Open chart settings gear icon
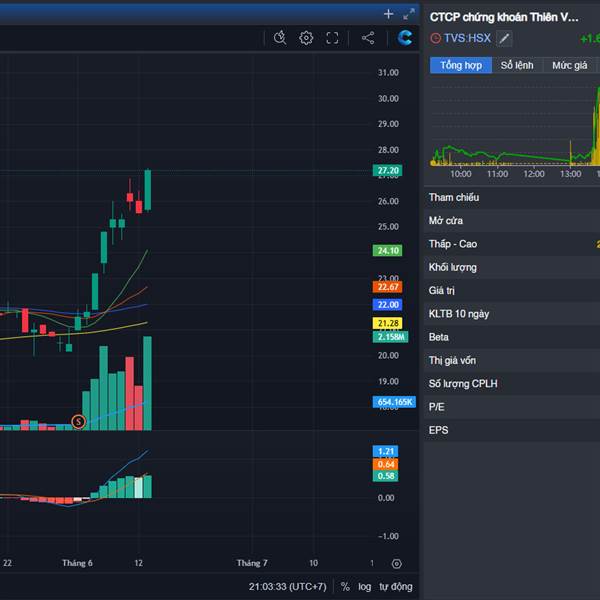Screen dimensions: 600x600 306,38
